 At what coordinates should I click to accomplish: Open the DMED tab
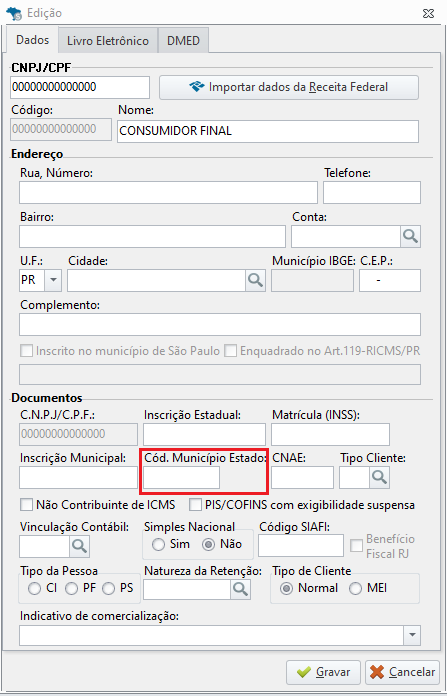(183, 41)
